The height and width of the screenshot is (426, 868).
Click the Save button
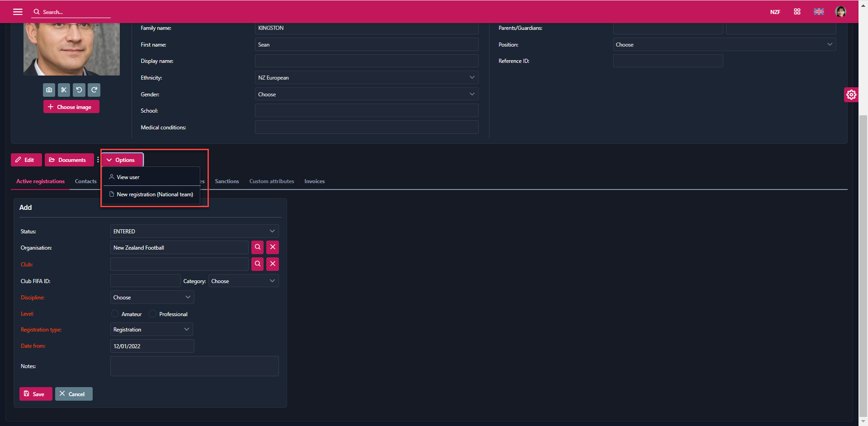35,394
